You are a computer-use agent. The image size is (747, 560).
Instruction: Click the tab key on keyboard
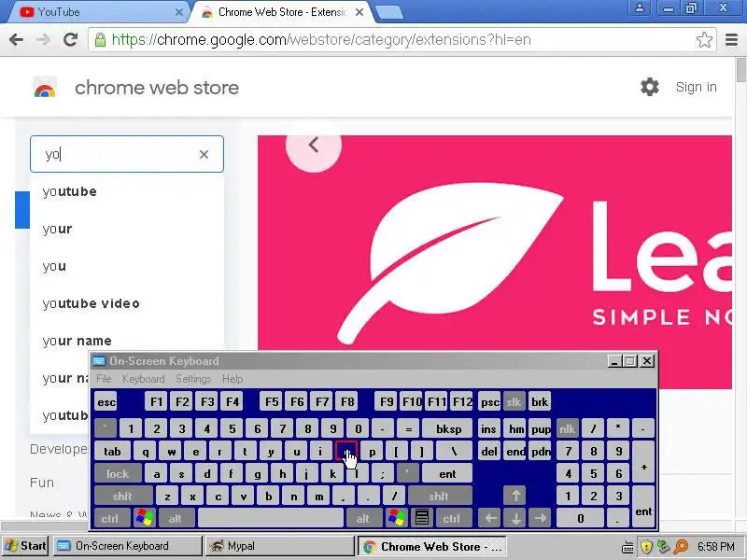pos(112,452)
